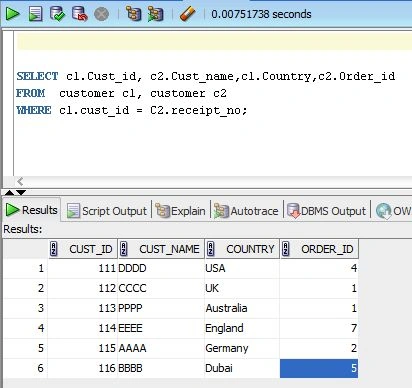412x388 pixels.
Task: Open the OWA output tab
Action: [x=393, y=211]
